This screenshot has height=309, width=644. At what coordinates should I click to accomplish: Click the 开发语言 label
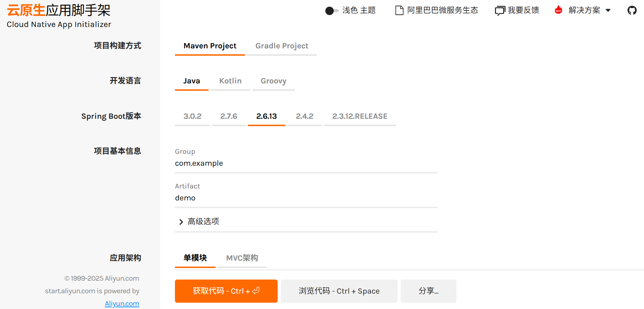(x=126, y=81)
